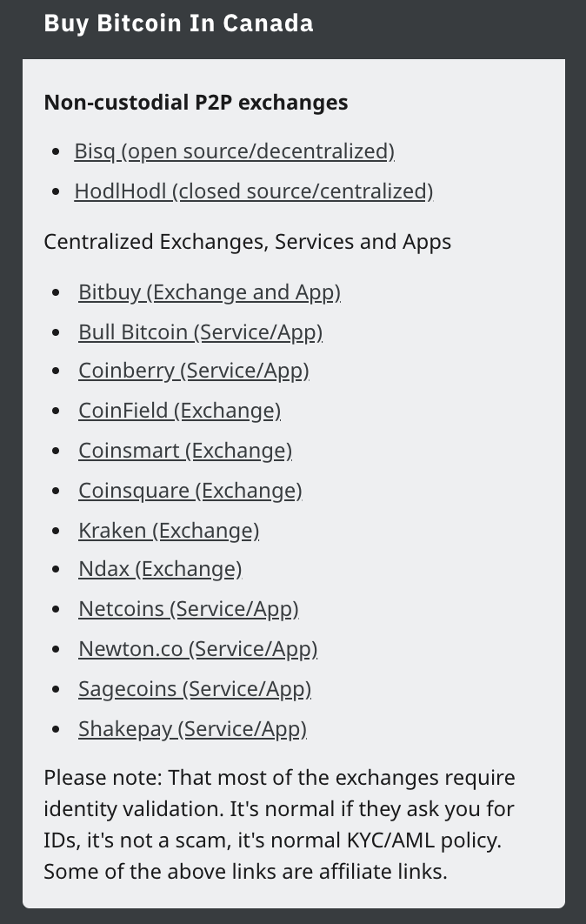Go to Newton.co Service/App link
This screenshot has width=586, height=924.
[x=198, y=649]
